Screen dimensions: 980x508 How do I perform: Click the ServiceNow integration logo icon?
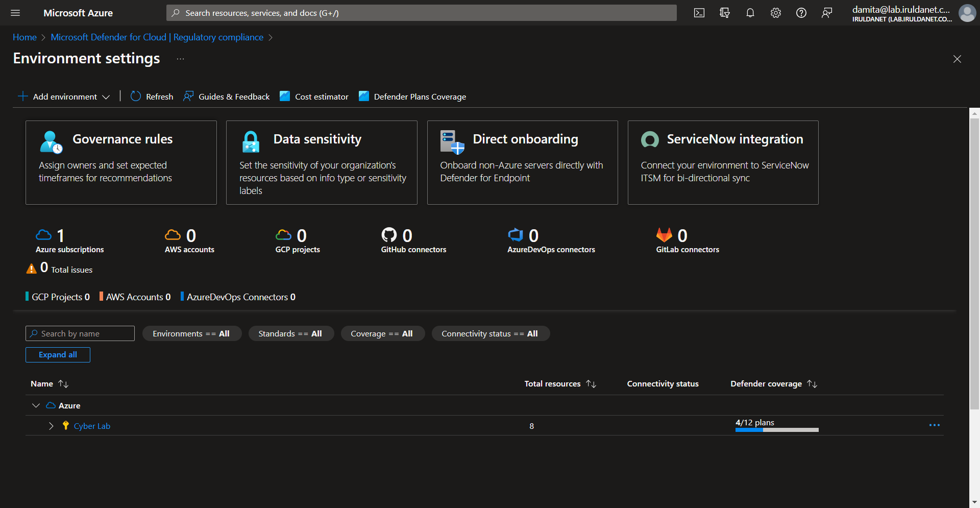pyautogui.click(x=650, y=139)
